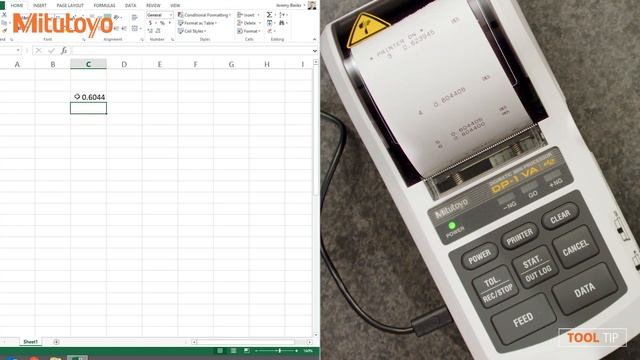Click the Clear eraser icon
The width and height of the screenshot is (640, 360).
point(269,31)
